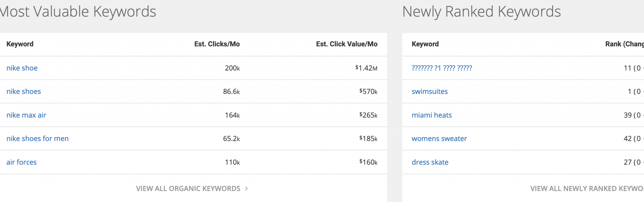Click the Rank (Change) column header

pos(625,44)
